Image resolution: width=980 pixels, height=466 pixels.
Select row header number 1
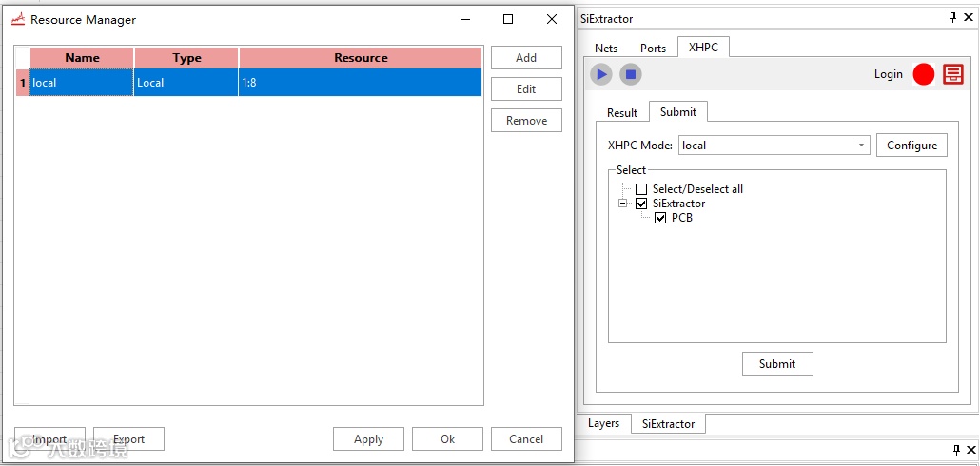click(23, 83)
